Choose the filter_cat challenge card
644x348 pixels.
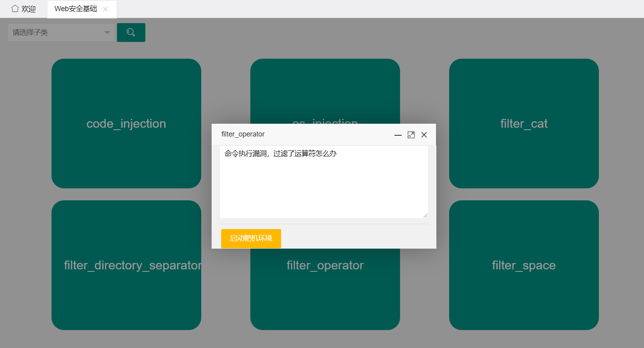523,123
